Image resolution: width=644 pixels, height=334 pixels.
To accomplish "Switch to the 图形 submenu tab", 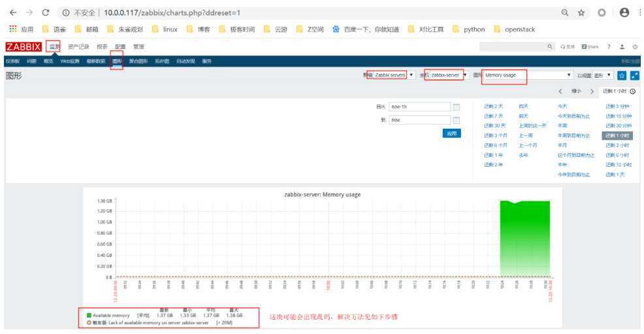I will [x=117, y=61].
